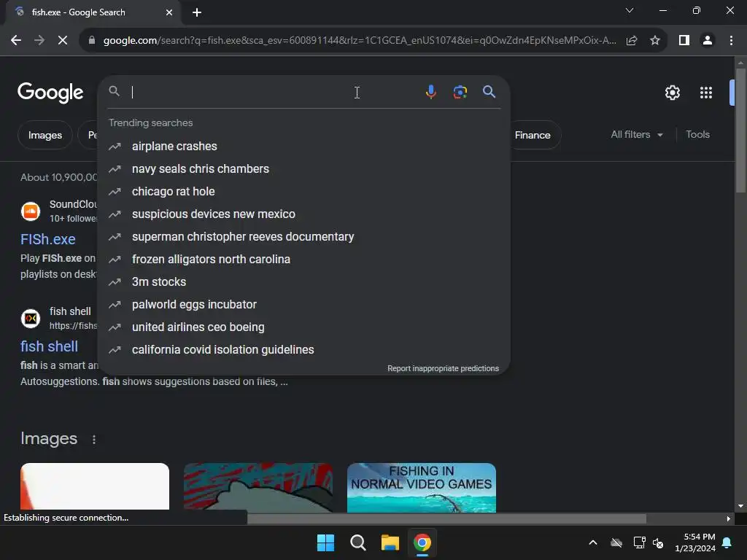Click the voice search microphone icon
Screen dimensions: 747x560
(430, 91)
